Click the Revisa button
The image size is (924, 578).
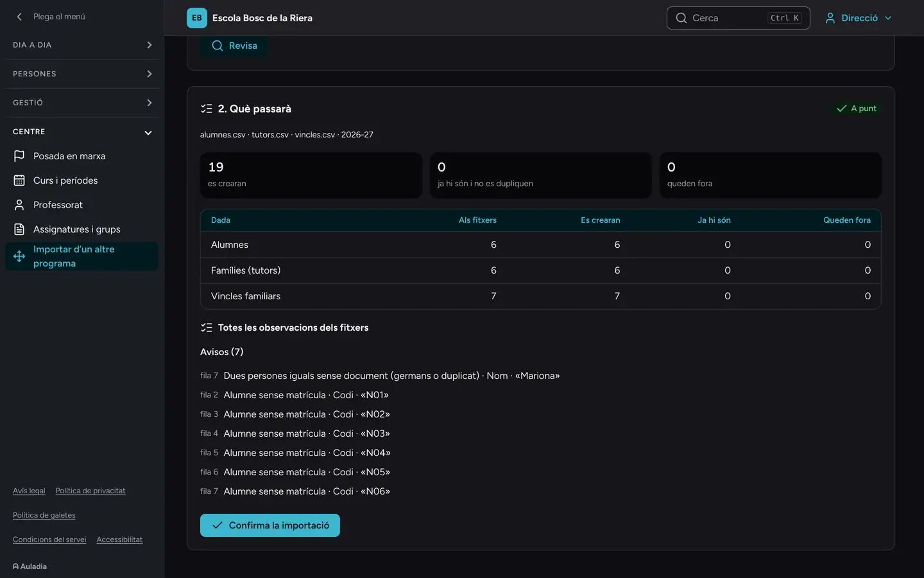click(x=234, y=46)
